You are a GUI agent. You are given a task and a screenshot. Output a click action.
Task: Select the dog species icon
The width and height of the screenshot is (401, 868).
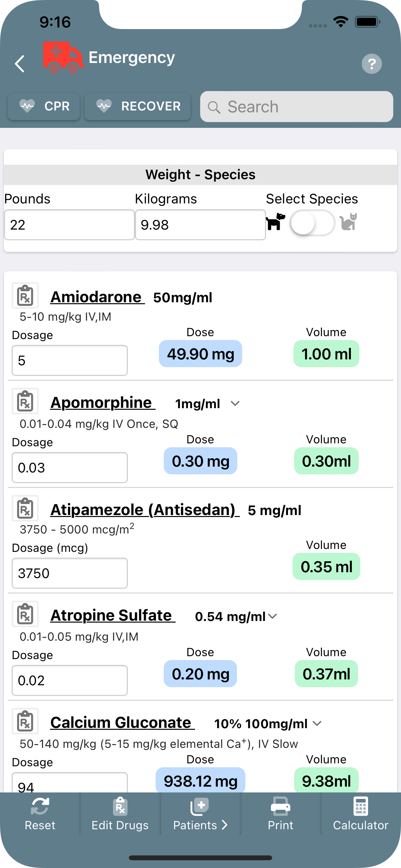coord(275,222)
